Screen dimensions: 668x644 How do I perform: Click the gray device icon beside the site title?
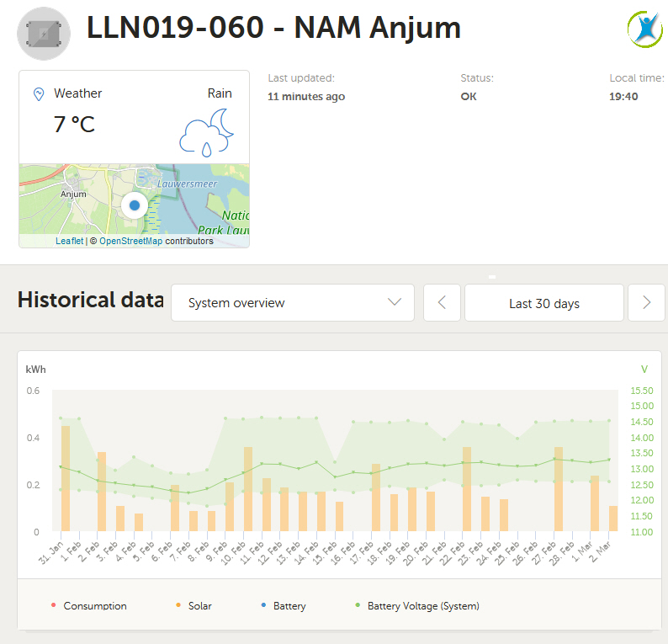44,33
